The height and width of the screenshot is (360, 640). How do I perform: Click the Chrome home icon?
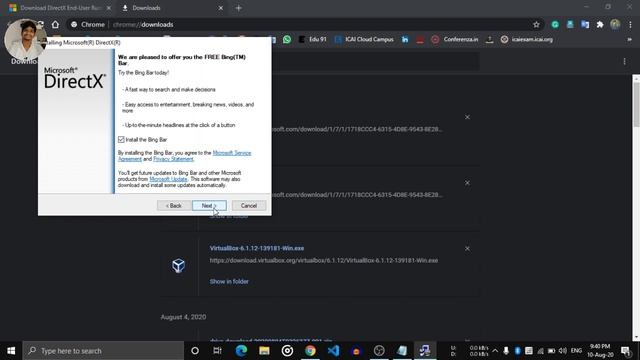tap(55, 24)
